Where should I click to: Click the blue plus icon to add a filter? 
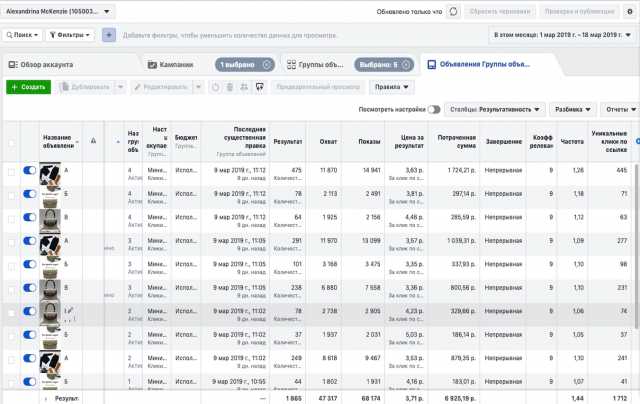click(x=109, y=35)
